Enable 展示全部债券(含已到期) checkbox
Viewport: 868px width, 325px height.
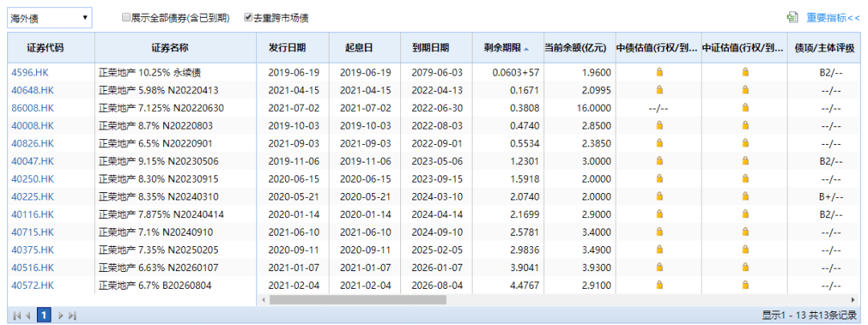(126, 17)
